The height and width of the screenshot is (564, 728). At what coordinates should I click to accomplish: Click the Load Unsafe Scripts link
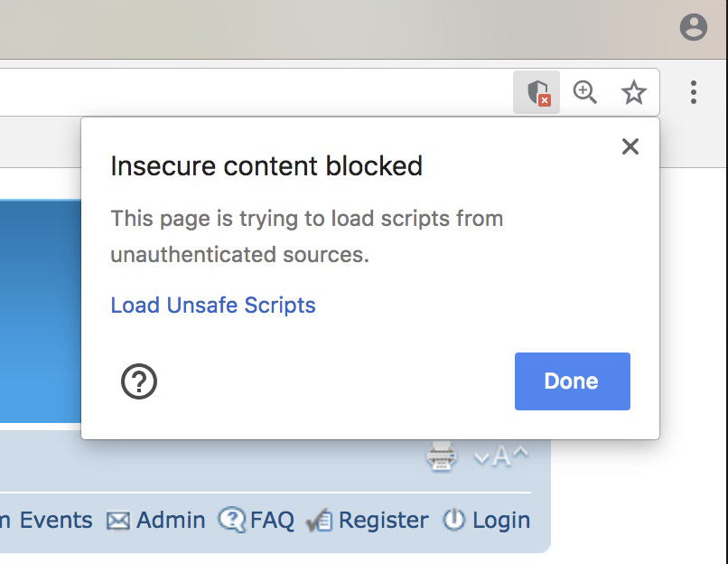pos(213,305)
